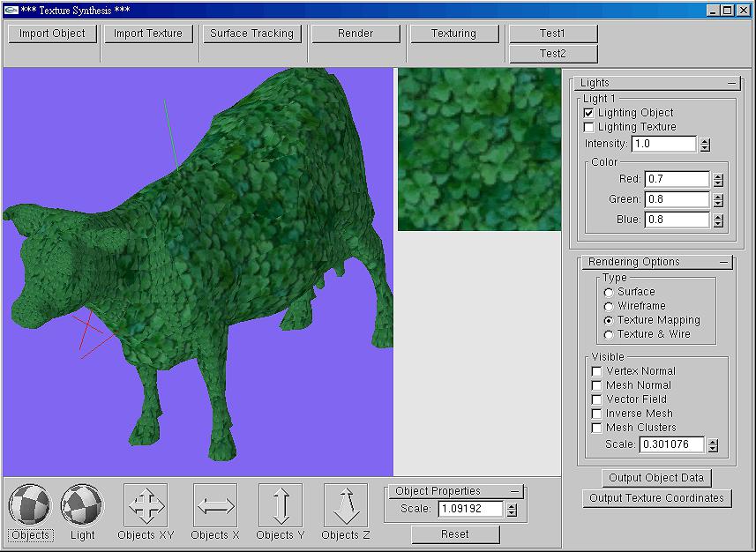This screenshot has height=552, width=756.
Task: Click the clover texture preview thumbnail
Action: point(479,150)
